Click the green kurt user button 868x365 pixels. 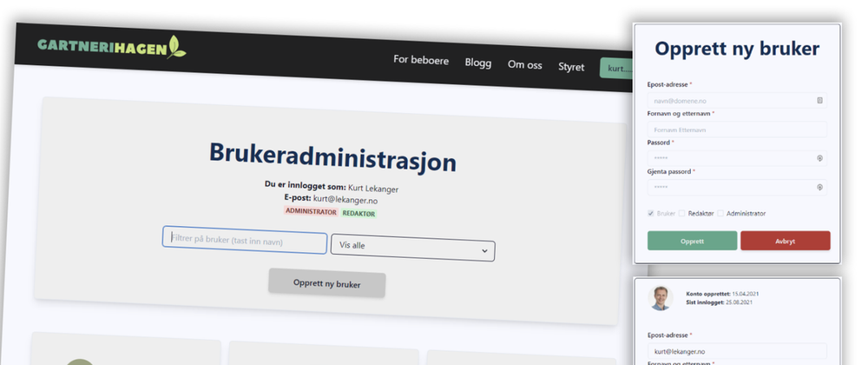point(616,69)
